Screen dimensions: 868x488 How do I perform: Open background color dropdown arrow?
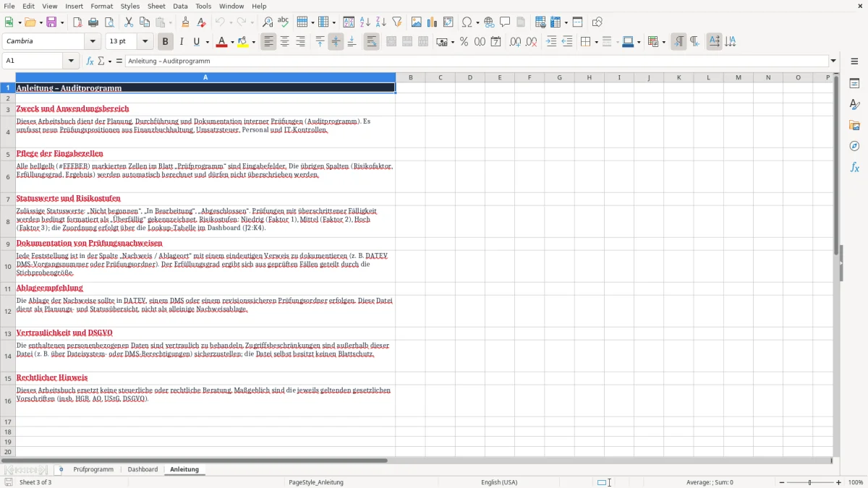click(x=253, y=42)
